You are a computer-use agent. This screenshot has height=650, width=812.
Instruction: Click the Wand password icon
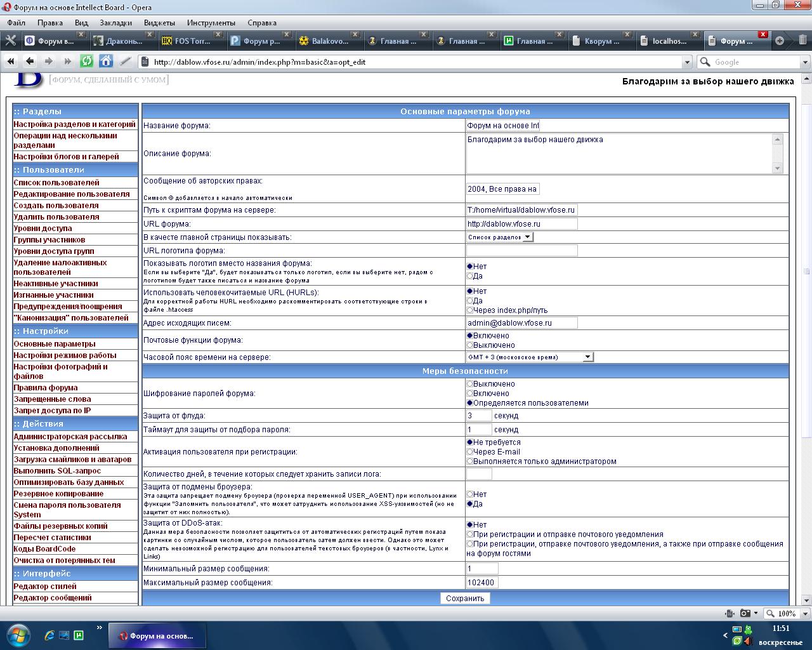pyautogui.click(x=126, y=62)
